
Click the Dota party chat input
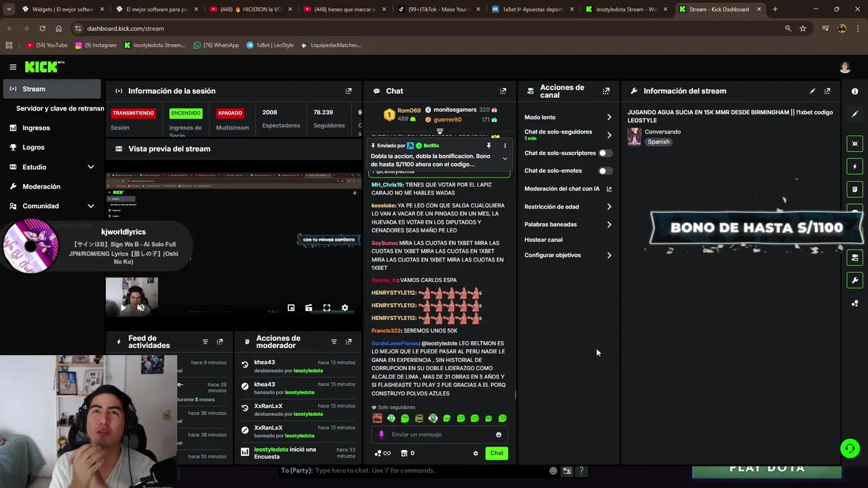(414, 470)
